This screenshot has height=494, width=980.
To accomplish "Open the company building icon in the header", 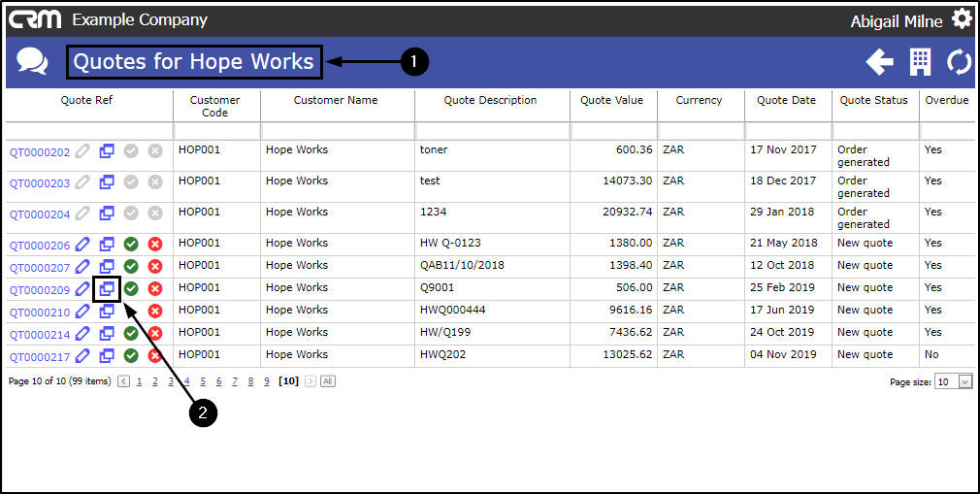I will coord(920,62).
